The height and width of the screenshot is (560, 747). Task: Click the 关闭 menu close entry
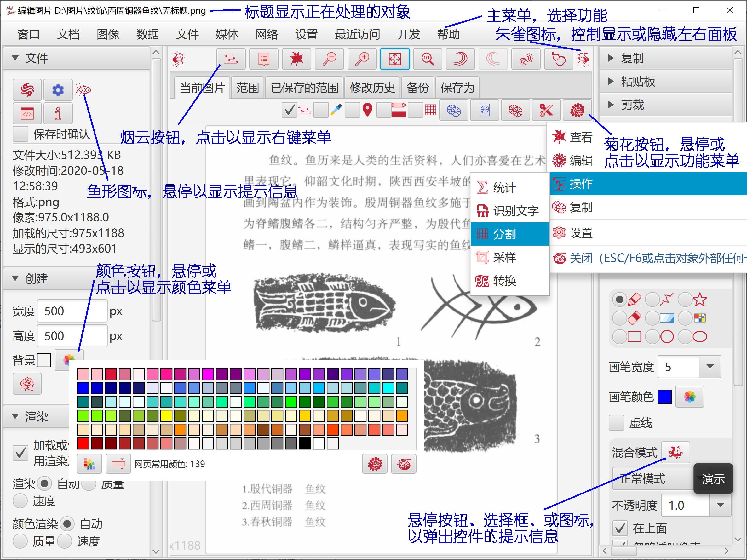(648, 258)
